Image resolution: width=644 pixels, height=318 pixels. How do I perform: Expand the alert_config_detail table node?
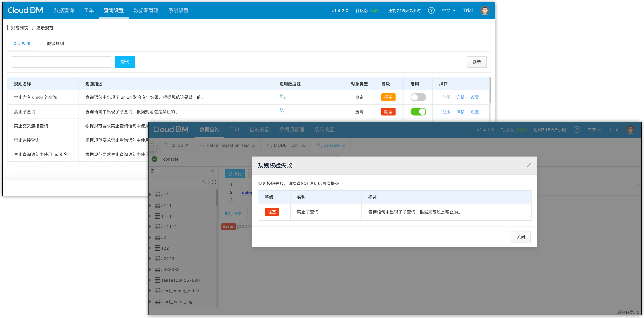(150, 291)
